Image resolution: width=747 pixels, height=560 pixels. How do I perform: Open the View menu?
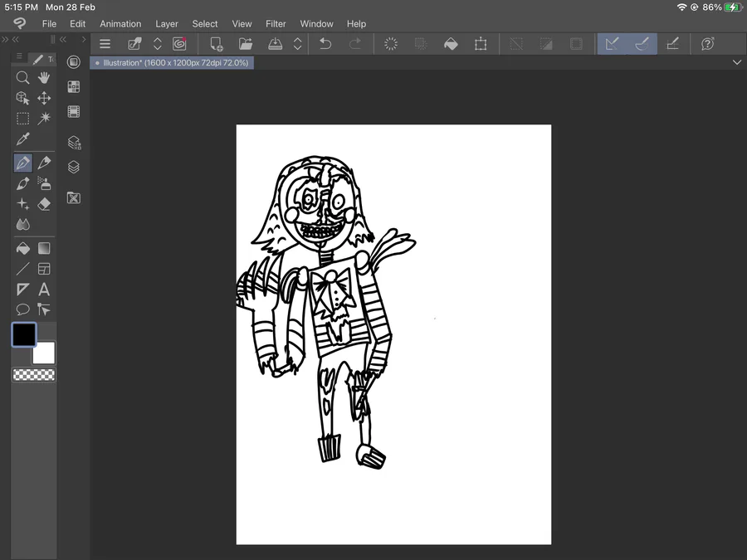pyautogui.click(x=242, y=24)
